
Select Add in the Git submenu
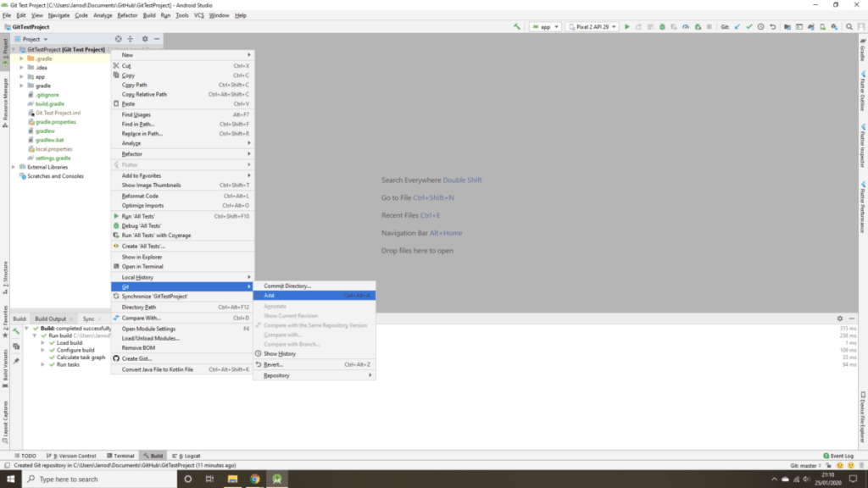[269, 296]
